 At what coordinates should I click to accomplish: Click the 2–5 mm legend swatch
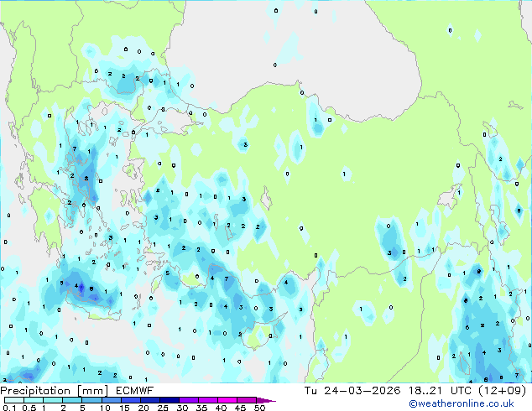[72, 400]
